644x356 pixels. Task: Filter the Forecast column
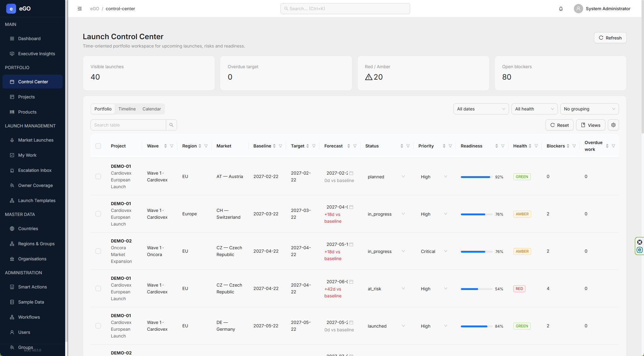355,146
